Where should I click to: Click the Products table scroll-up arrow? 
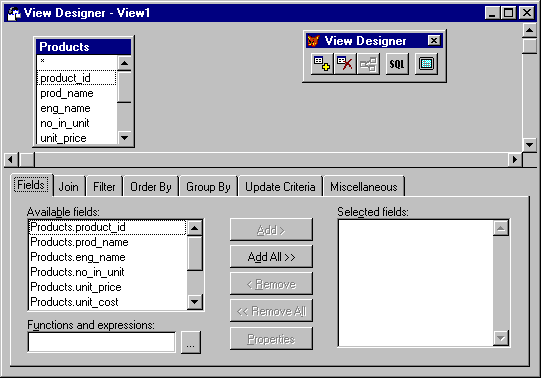point(124,63)
